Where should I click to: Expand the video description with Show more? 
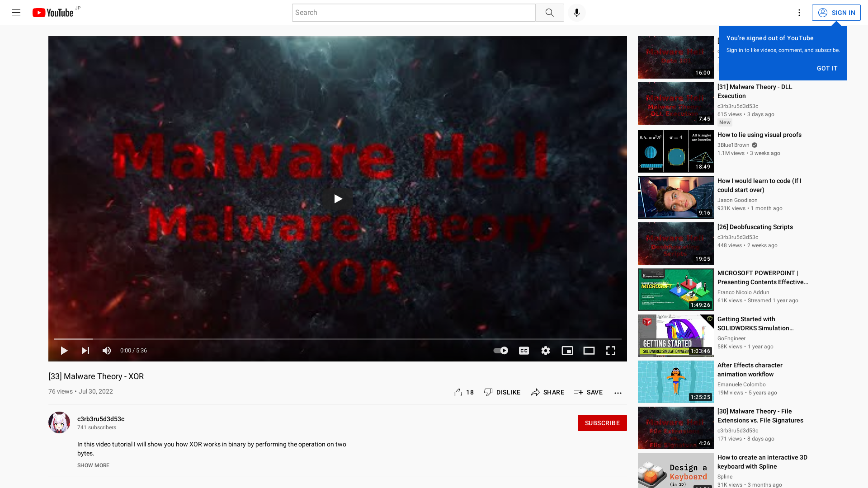[93, 465]
